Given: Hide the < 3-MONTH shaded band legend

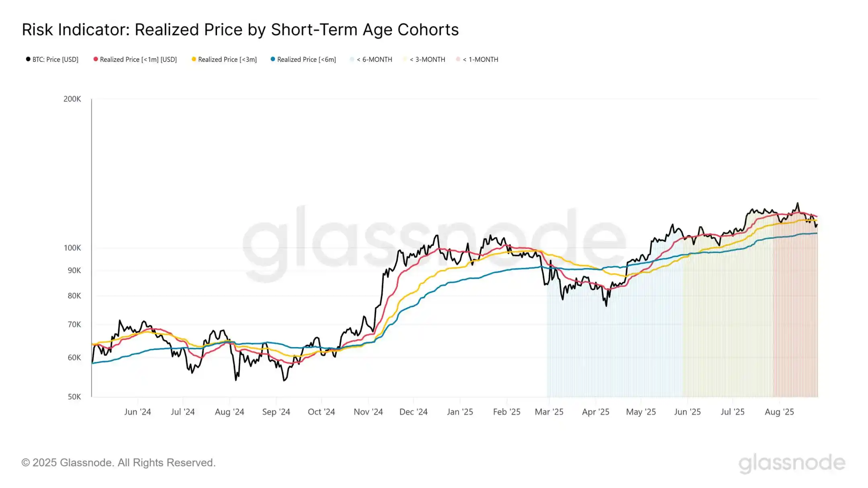Looking at the screenshot, I should point(424,59).
